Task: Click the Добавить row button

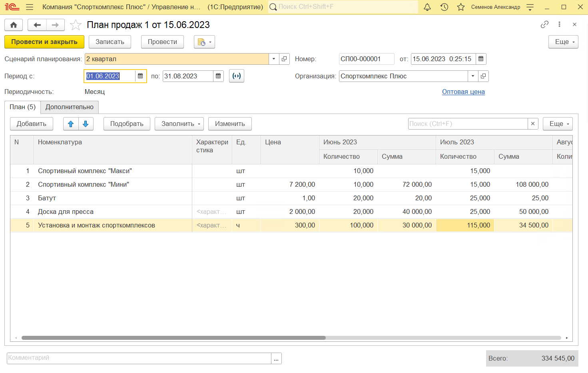Action: [32, 124]
